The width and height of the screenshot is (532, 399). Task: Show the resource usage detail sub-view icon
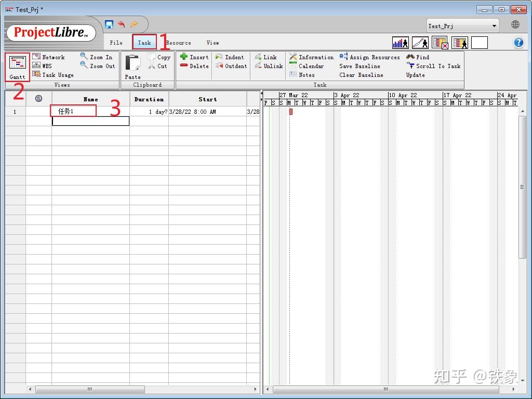(460, 43)
